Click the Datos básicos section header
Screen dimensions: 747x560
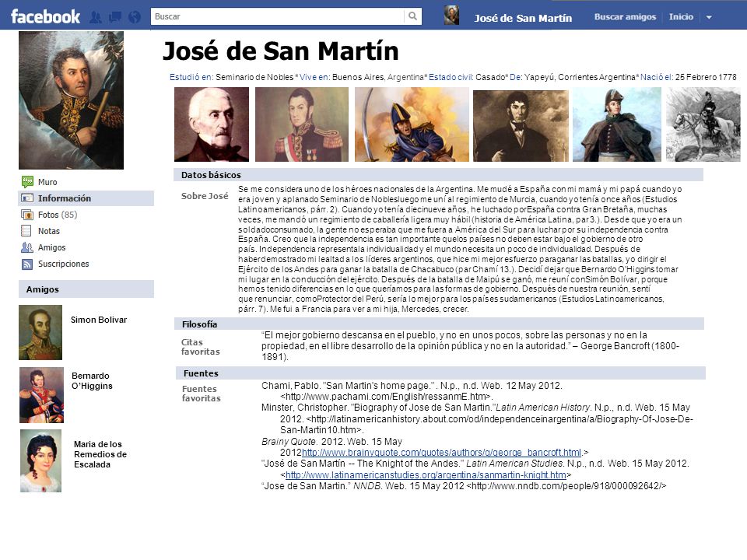click(438, 175)
